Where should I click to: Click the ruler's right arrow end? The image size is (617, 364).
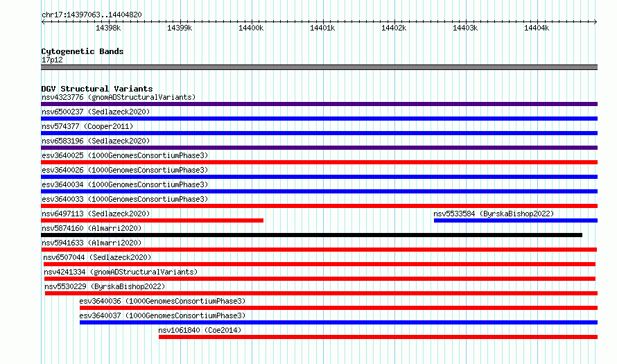(x=596, y=21)
